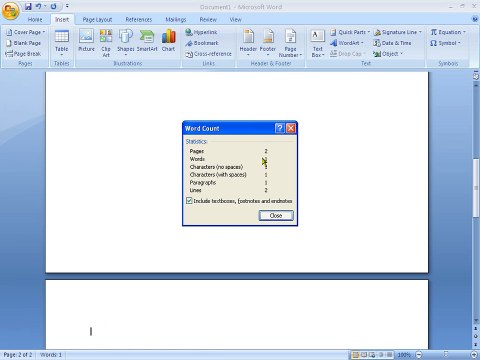Click the "Pages" row in Statistics
The height and width of the screenshot is (360, 480).
pyautogui.click(x=229, y=151)
